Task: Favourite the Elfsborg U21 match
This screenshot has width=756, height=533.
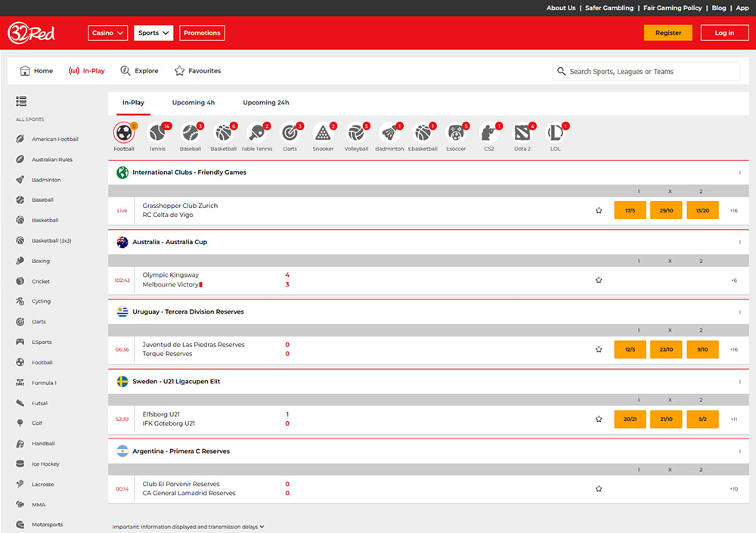Action: tap(599, 419)
